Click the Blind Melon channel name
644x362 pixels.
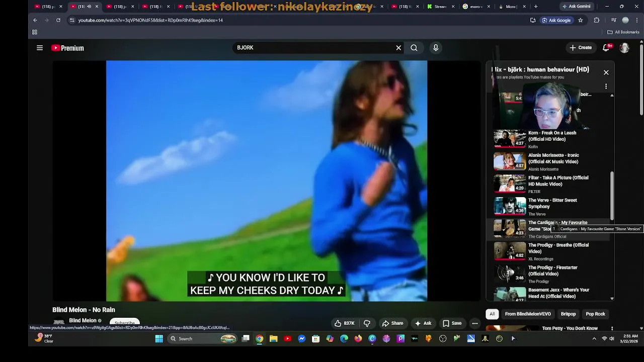coord(83,320)
